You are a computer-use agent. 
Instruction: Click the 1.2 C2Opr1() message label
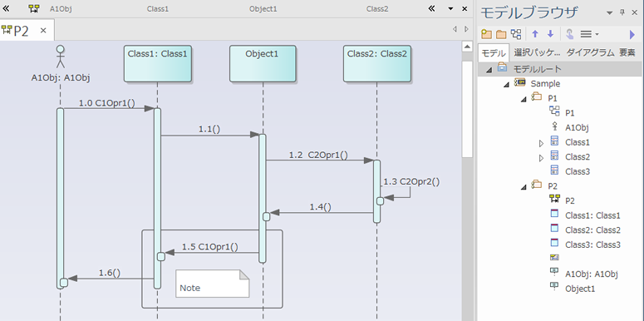coord(318,155)
